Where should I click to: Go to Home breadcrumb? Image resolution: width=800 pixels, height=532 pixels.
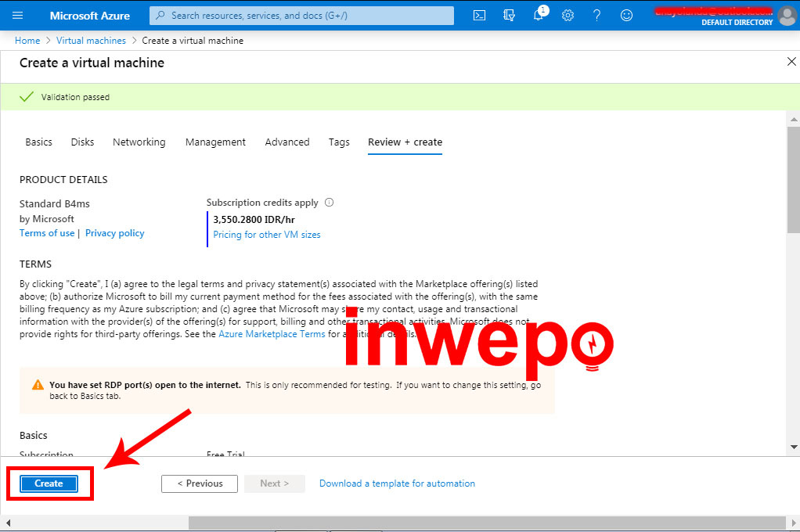pos(27,41)
